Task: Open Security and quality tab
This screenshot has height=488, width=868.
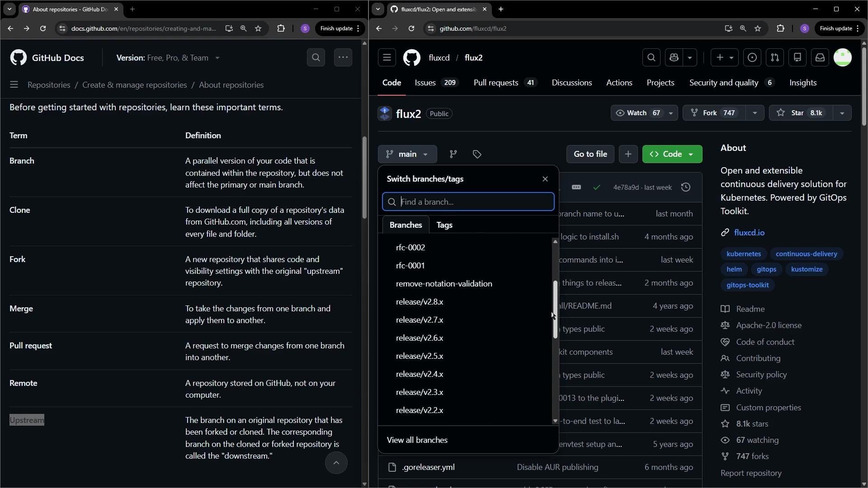Action: (x=731, y=83)
